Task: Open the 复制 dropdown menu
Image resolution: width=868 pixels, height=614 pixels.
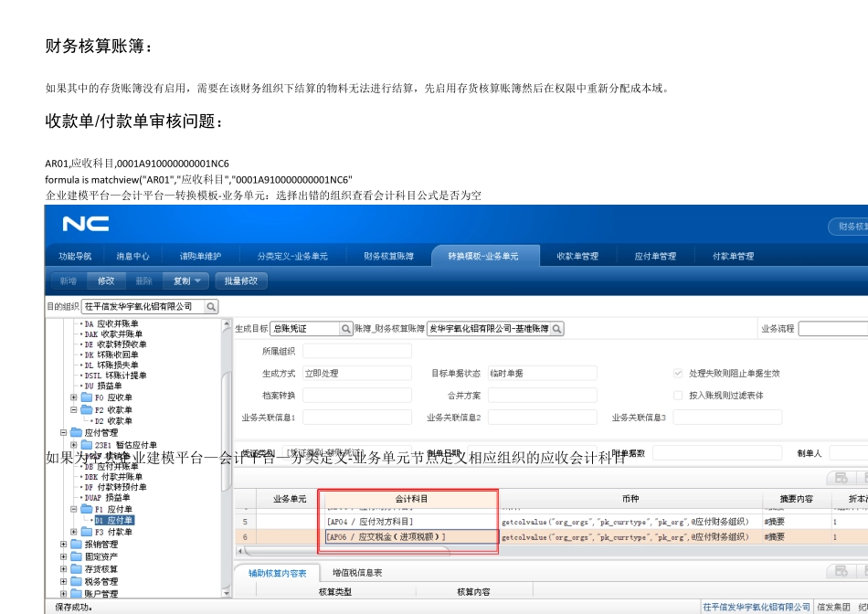Action: pos(186,281)
